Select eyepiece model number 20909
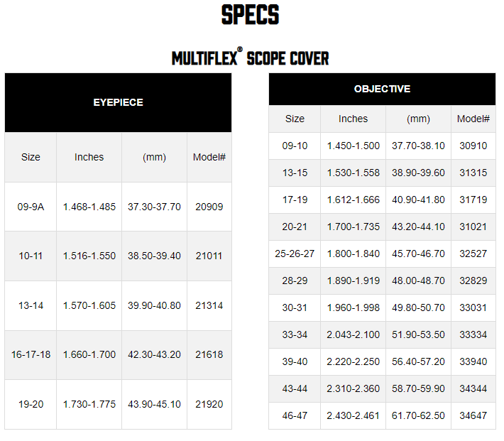 [x=209, y=207]
